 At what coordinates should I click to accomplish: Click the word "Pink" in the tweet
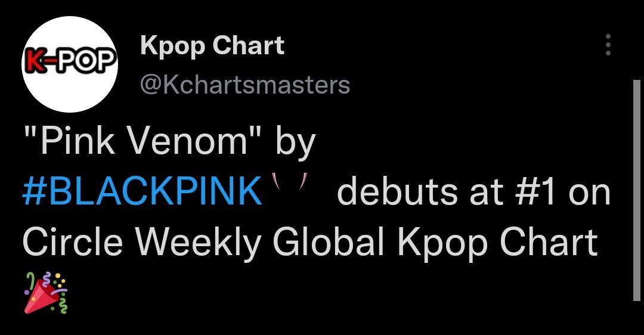(79, 141)
